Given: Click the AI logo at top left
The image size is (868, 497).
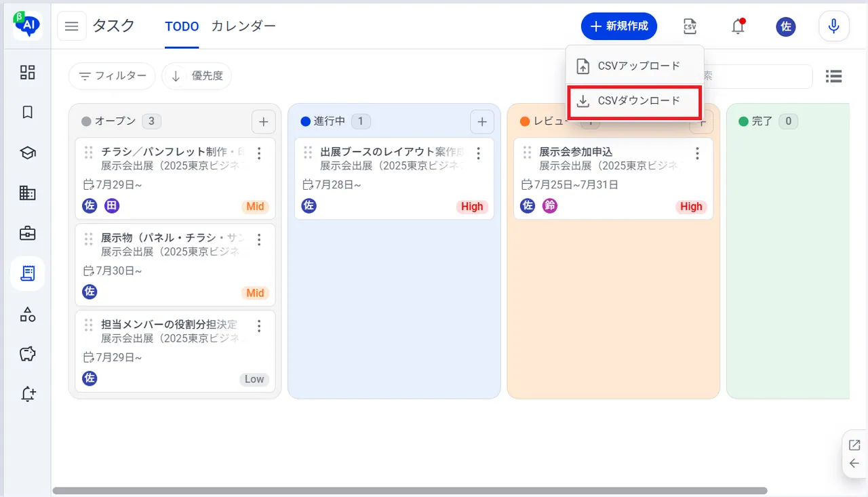Looking at the screenshot, I should [x=27, y=26].
